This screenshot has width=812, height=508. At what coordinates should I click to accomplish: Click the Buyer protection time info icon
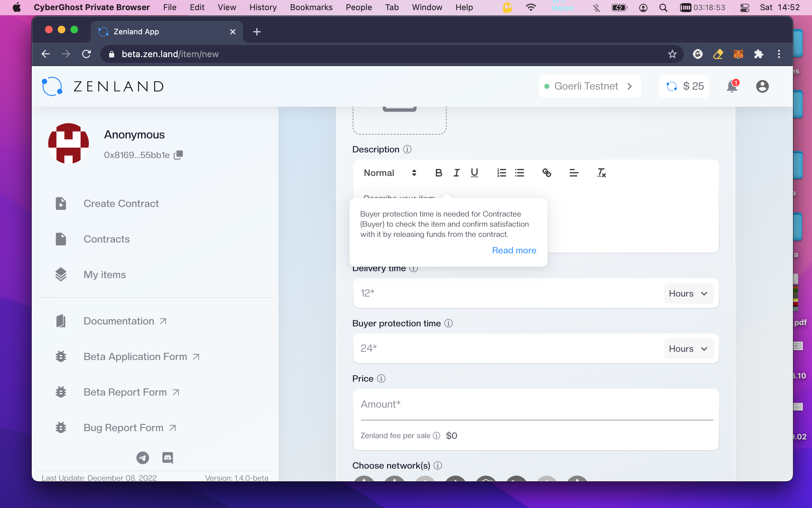click(x=448, y=323)
